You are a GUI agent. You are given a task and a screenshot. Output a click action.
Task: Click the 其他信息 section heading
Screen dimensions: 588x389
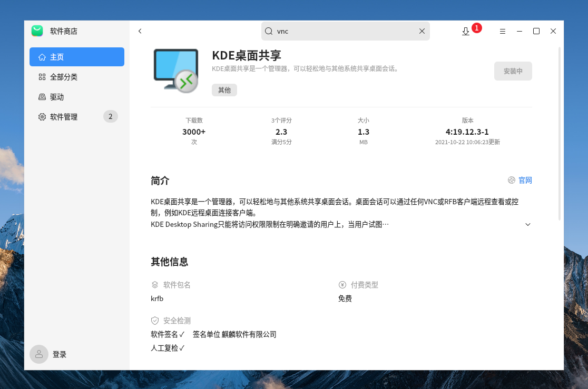[x=170, y=262]
